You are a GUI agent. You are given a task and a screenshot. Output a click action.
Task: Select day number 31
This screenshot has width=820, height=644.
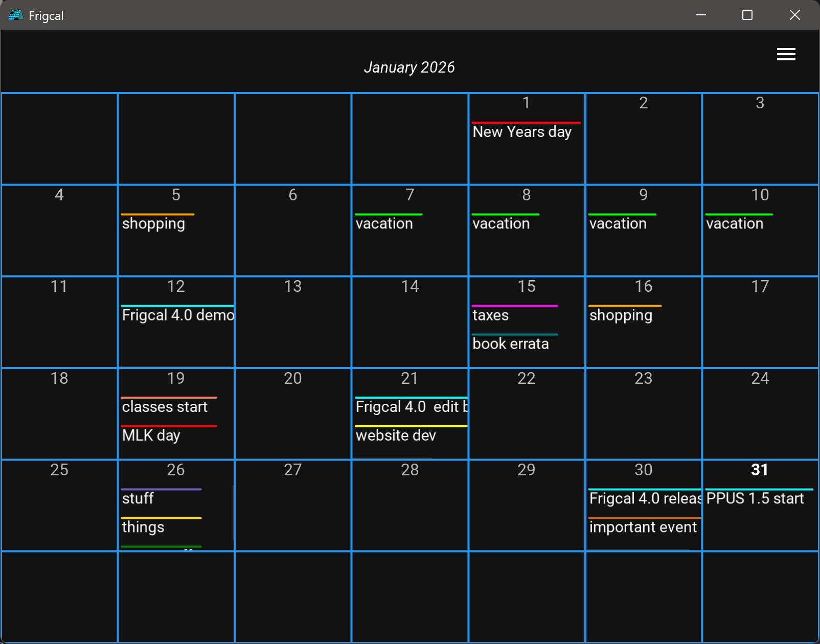click(x=760, y=470)
